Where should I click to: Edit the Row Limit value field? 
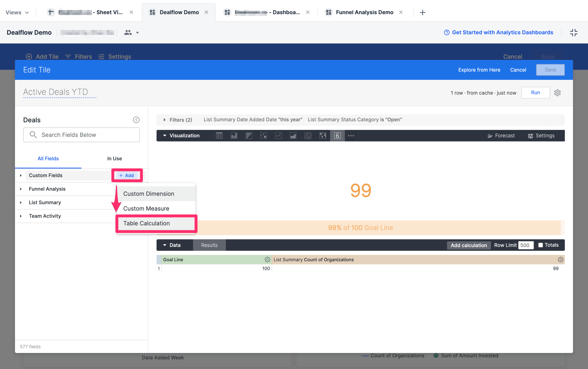pyautogui.click(x=526, y=245)
